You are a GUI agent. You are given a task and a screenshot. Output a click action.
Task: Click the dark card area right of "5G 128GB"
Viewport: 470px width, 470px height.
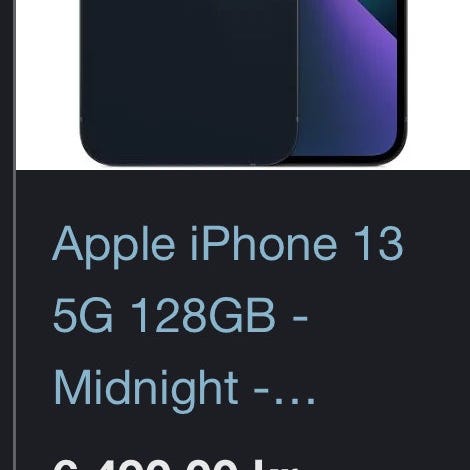(390, 316)
